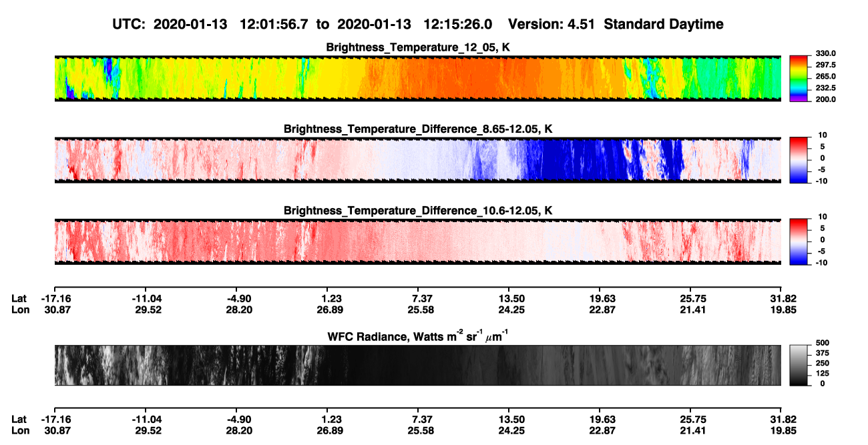This screenshot has width=868, height=445.
Task: Click the Lat label beneath the WFC Radiance strip
Action: (19, 420)
